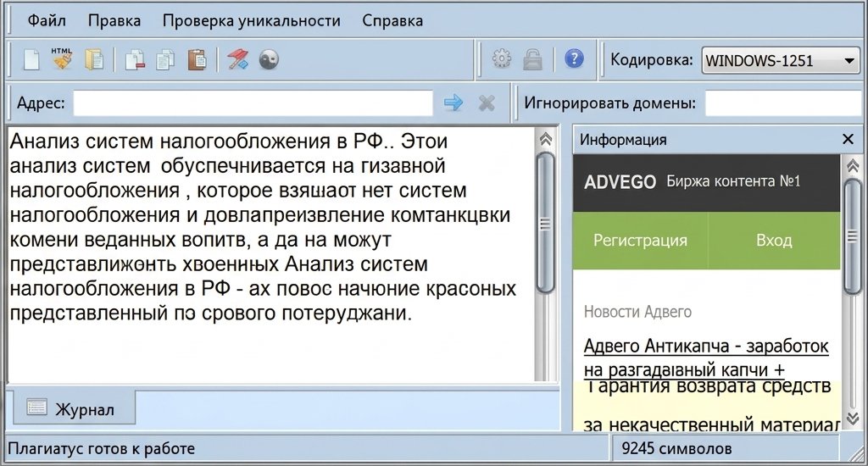868x466 pixels.
Task: Open the Правка menu
Action: (x=114, y=20)
